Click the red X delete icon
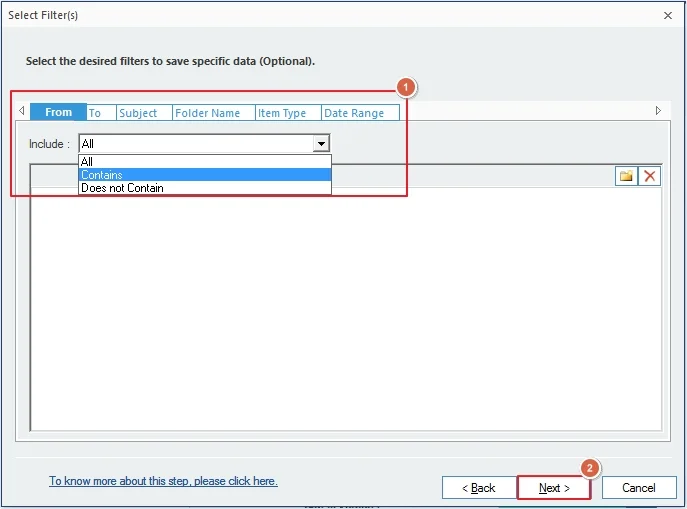This screenshot has width=687, height=509. [x=649, y=176]
